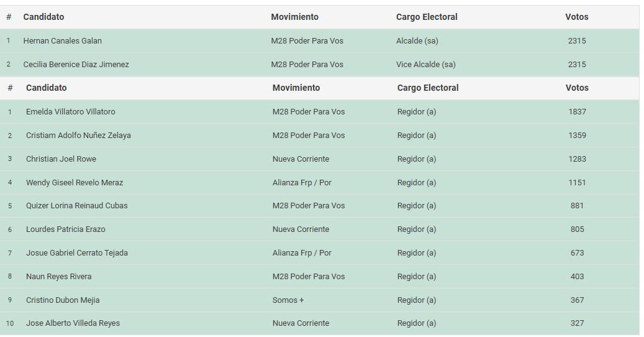Click the Alcalde (sa) cargo cell

[417, 41]
